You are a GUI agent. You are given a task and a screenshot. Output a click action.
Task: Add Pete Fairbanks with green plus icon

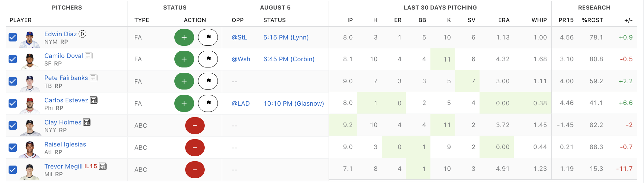[x=184, y=81]
